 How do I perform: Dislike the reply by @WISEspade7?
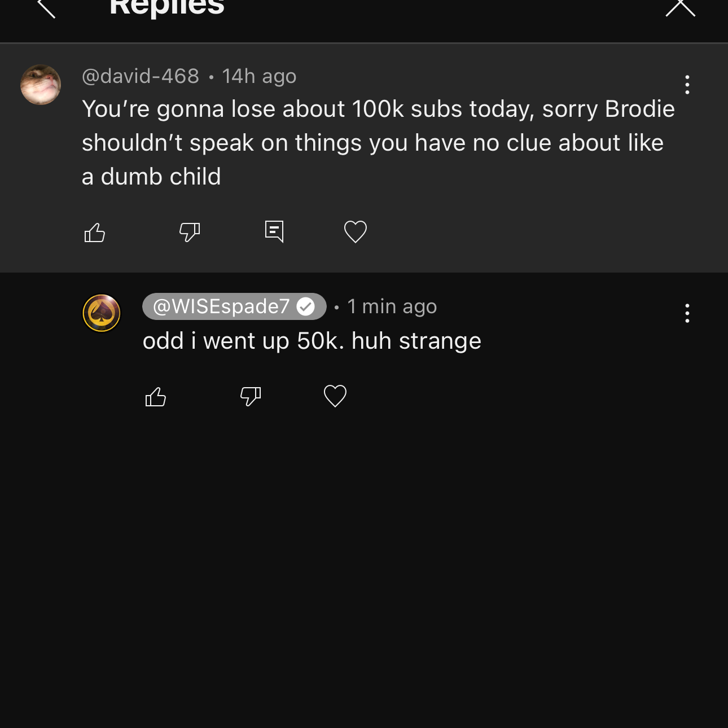(251, 397)
